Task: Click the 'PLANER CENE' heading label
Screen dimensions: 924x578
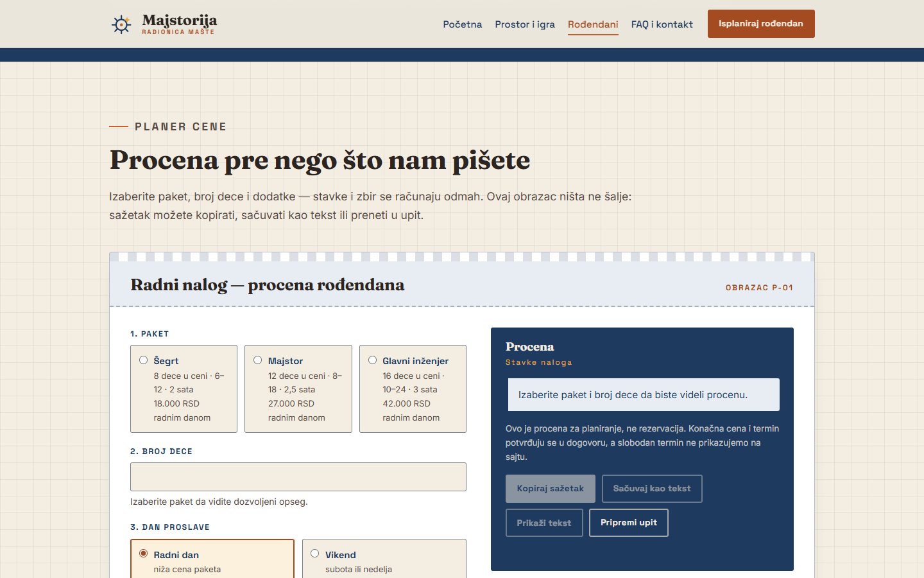Action: coord(181,127)
